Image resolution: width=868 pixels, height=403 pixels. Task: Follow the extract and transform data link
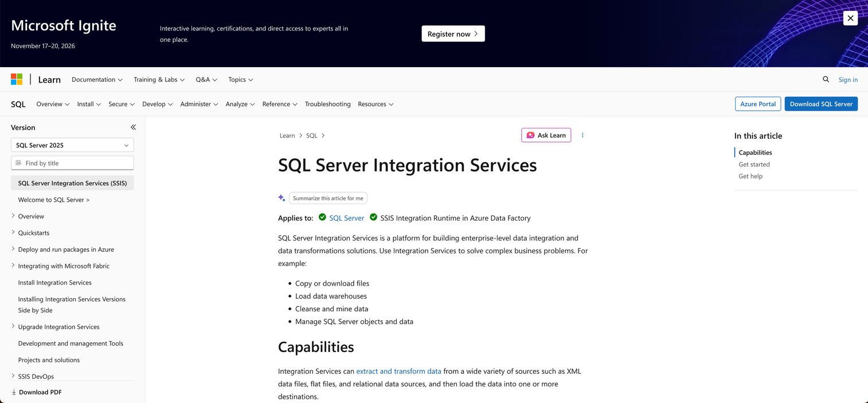pyautogui.click(x=398, y=371)
